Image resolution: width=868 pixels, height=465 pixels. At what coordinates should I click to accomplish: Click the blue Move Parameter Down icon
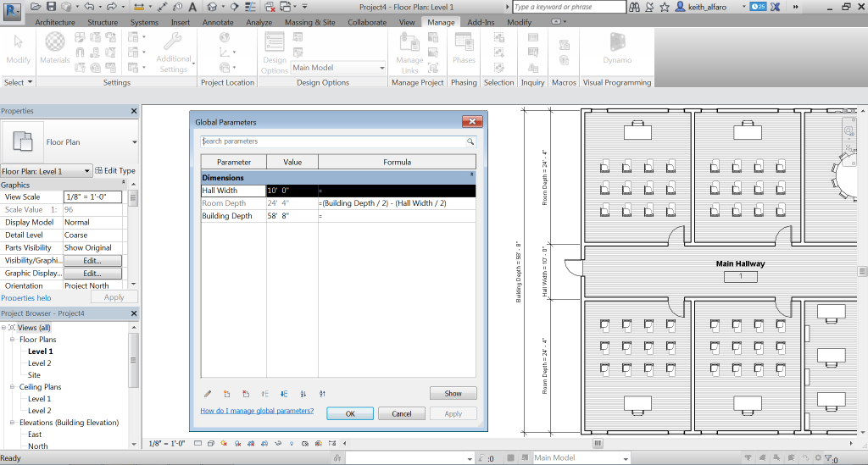pyautogui.click(x=284, y=394)
